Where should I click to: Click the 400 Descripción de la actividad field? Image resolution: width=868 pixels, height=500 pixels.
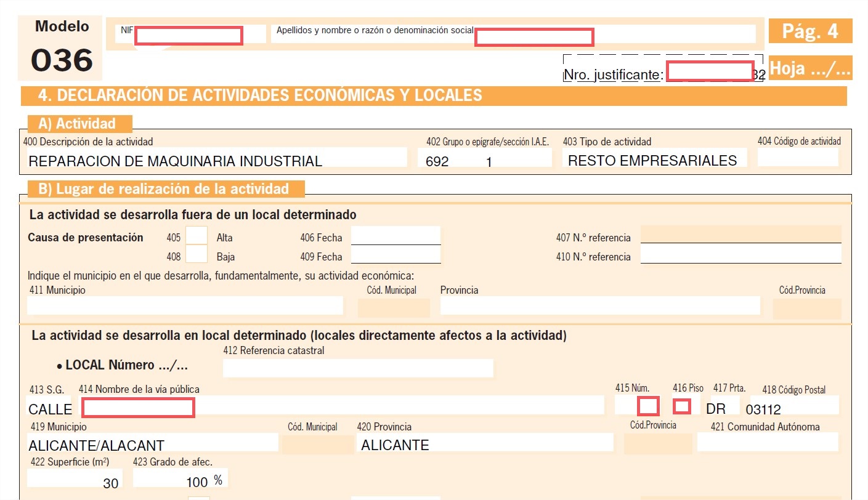[216, 157]
